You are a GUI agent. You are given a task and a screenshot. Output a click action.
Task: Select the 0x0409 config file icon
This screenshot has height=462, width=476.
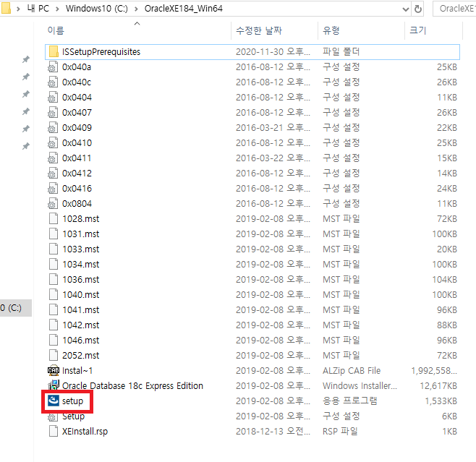(53, 127)
